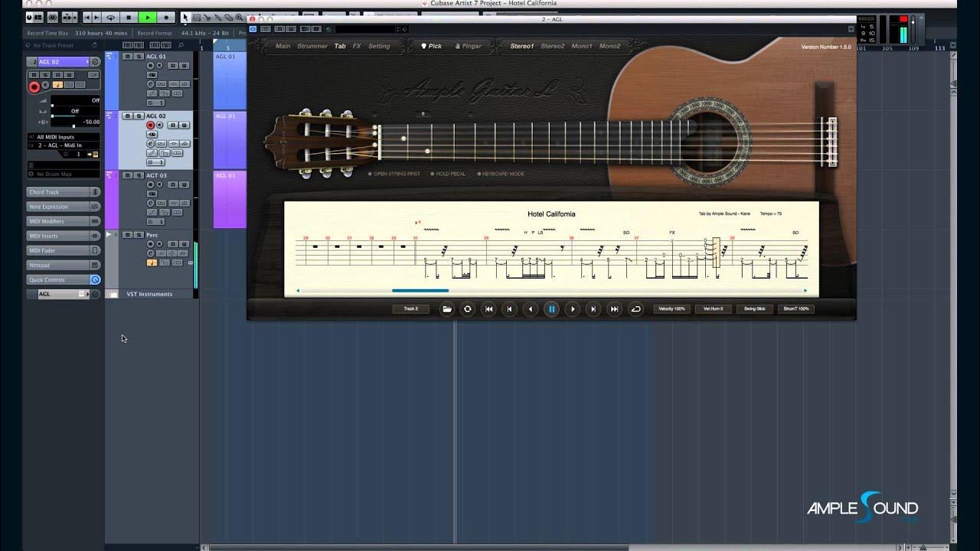Click the tab reload icon
This screenshot has height=551, width=980.
tap(468, 309)
